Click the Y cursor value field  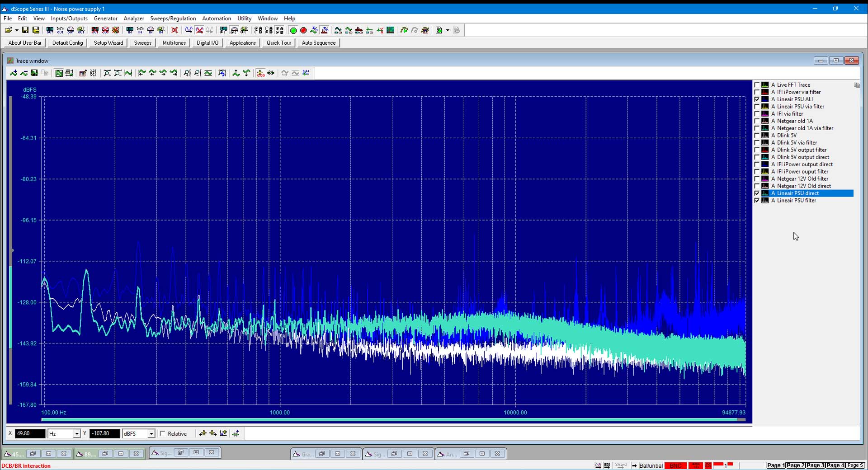click(105, 434)
